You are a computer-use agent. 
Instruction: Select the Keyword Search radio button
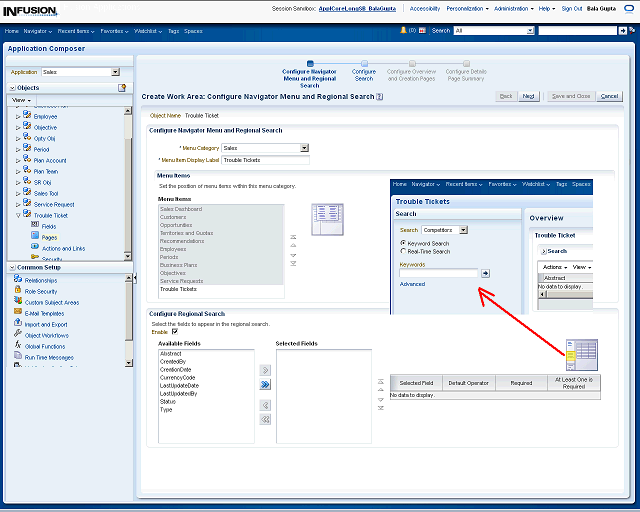point(403,243)
